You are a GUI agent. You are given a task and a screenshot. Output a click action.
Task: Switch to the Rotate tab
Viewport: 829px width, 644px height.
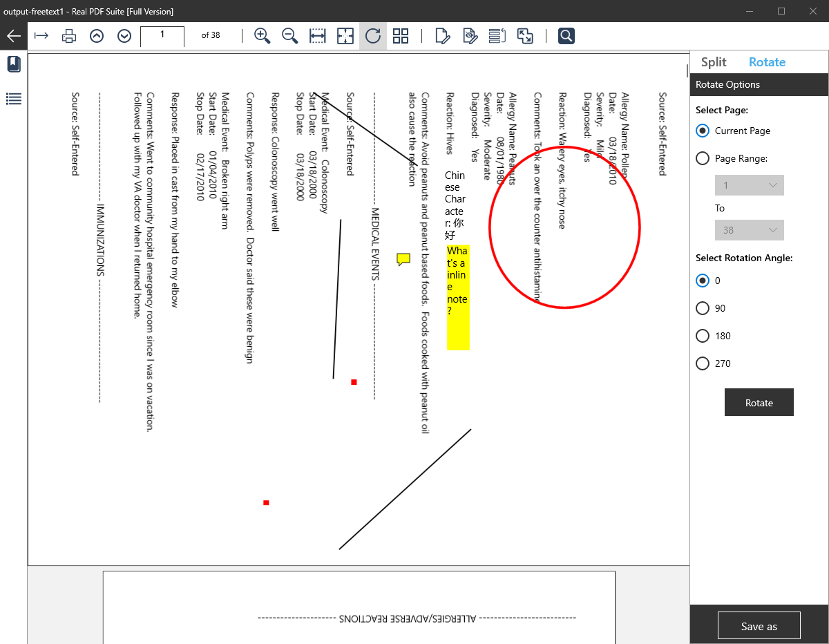tap(767, 61)
